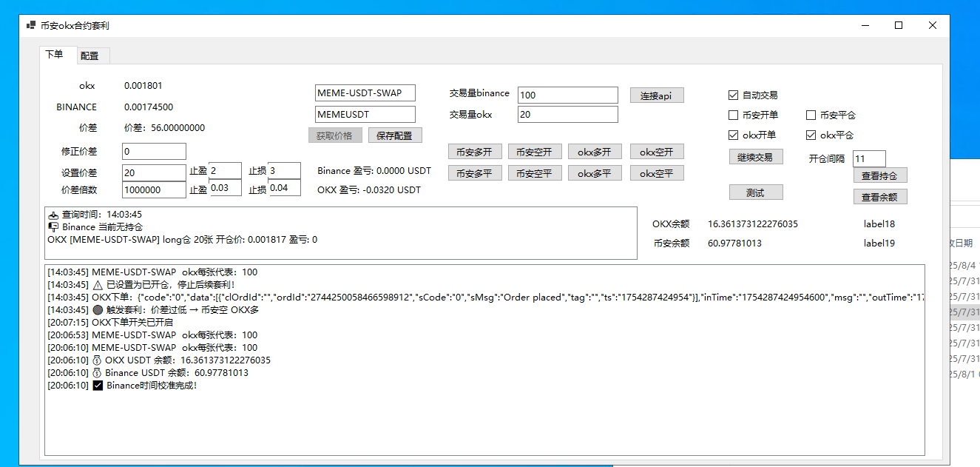Click the okx空平 button
The image size is (980, 467).
pyautogui.click(x=657, y=173)
